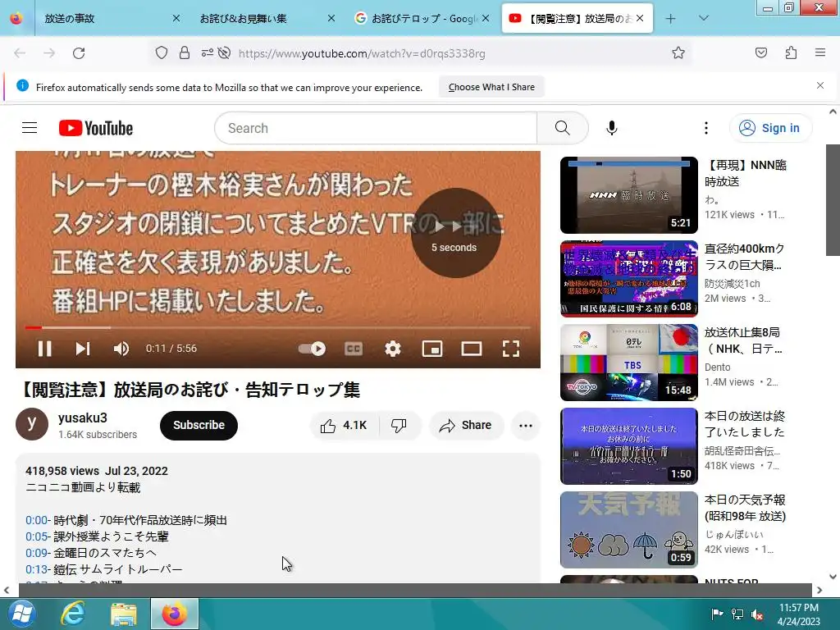Screen dimensions: 840x630
Task: Open the Windows Start menu
Action: tap(21, 614)
